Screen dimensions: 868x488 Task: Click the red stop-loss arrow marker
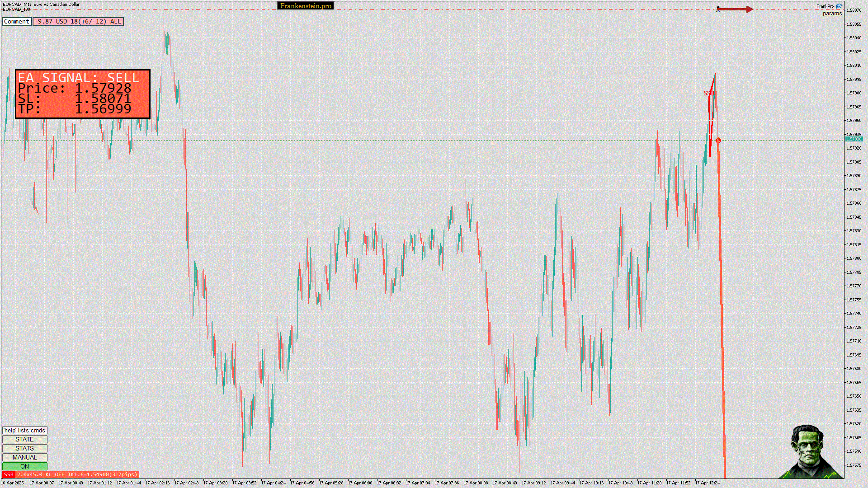pyautogui.click(x=736, y=9)
